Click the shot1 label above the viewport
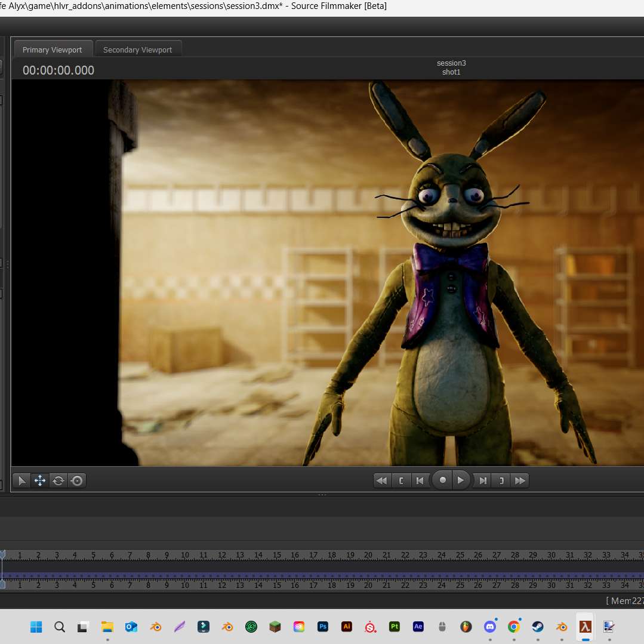644x644 pixels. (451, 72)
